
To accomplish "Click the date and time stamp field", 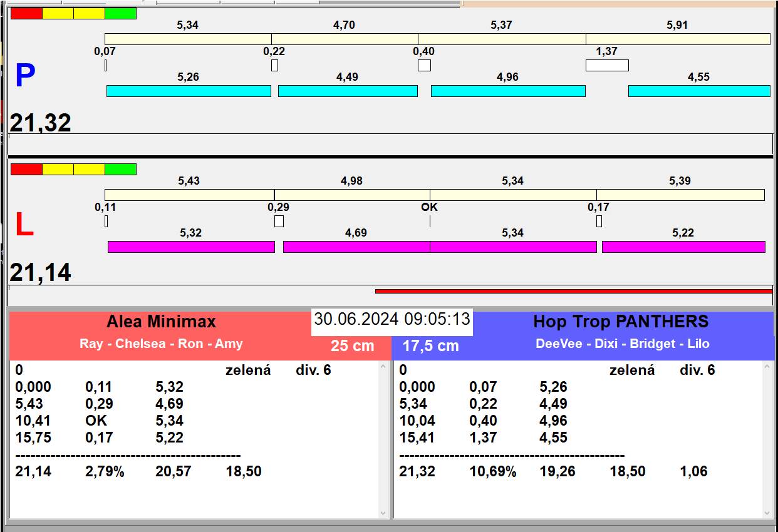I will [392, 319].
